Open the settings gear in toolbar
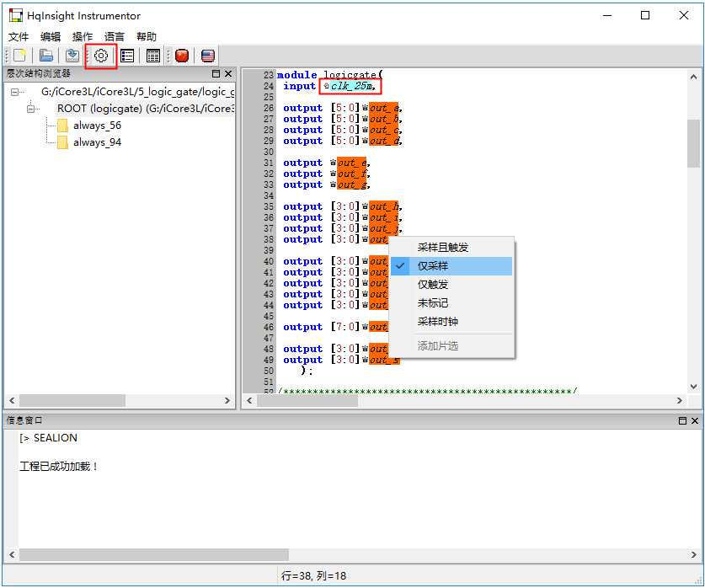 click(x=101, y=56)
